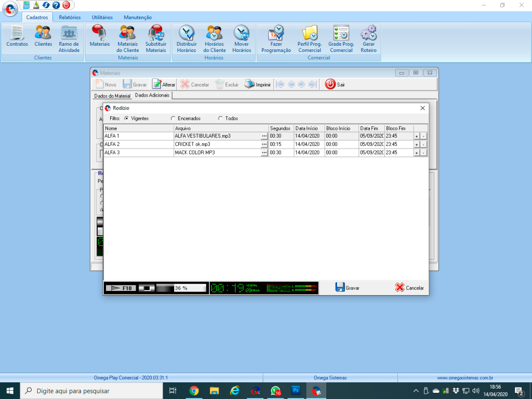The height and width of the screenshot is (399, 532).
Task: Adjust the 36 % volume slider
Action: 181,288
